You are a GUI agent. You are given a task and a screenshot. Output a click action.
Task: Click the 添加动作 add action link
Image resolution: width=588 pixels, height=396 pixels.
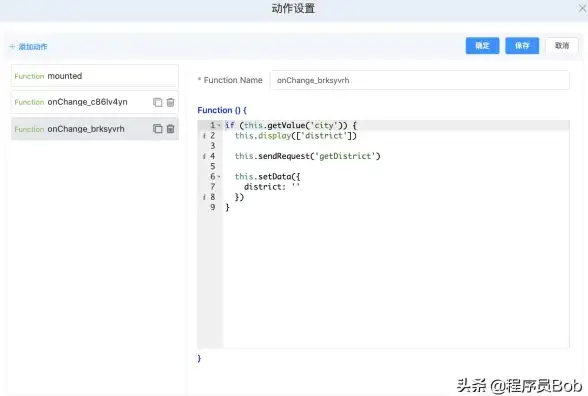tap(28, 47)
